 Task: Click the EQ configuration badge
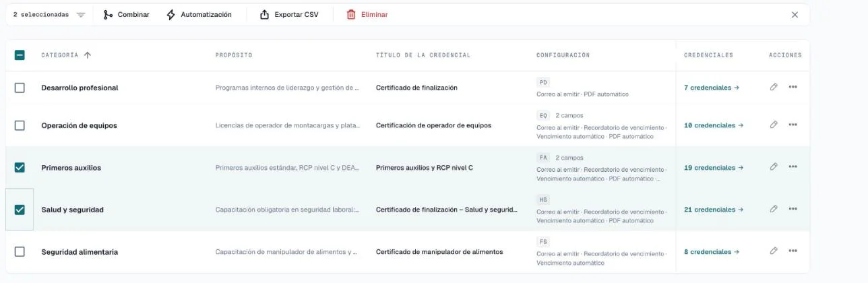point(543,115)
